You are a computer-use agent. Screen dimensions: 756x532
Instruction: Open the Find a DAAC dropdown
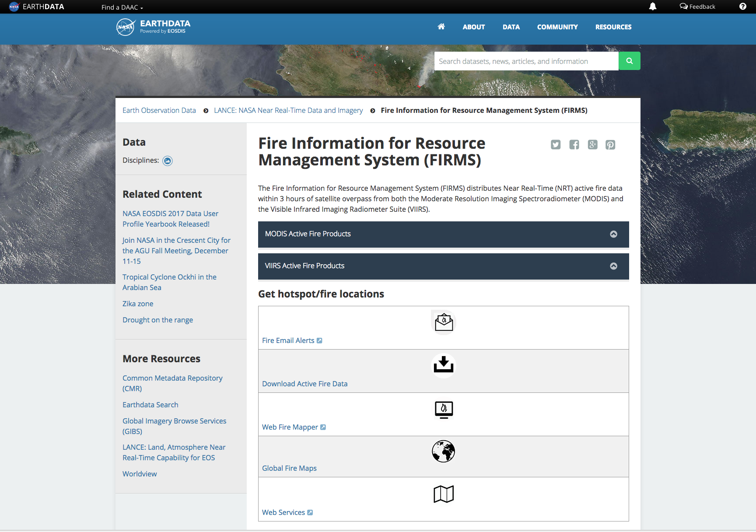click(x=122, y=7)
